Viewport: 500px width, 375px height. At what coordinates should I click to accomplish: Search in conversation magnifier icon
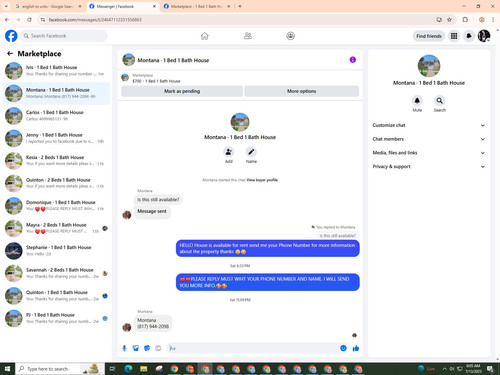pos(439,100)
